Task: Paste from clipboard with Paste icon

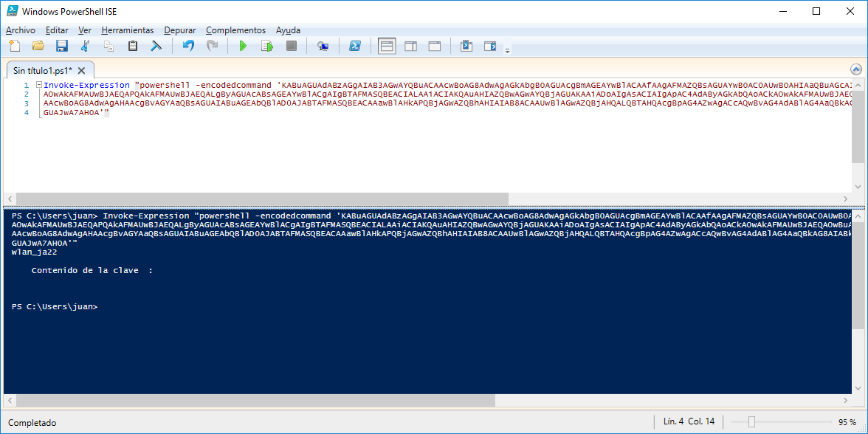Action: point(132,46)
